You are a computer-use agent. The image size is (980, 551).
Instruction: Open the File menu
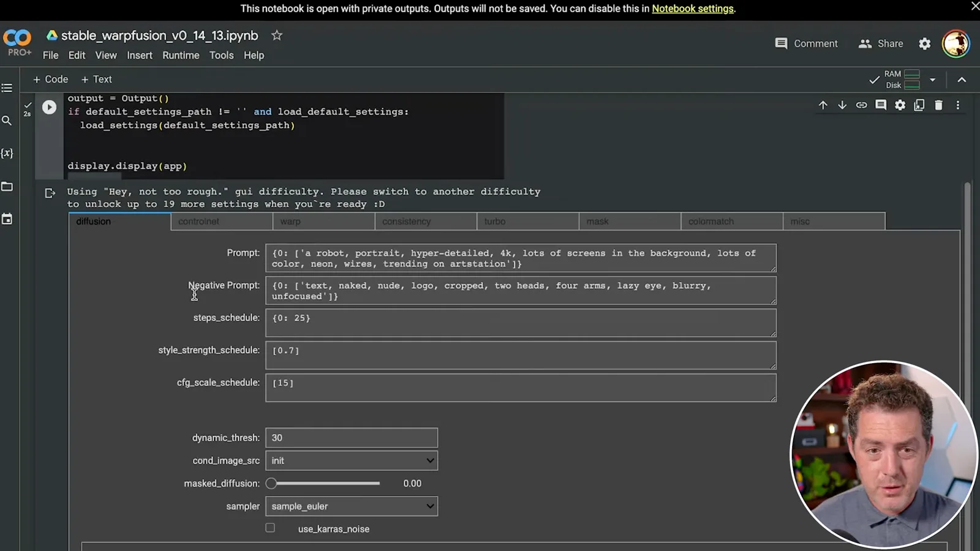[x=51, y=55]
